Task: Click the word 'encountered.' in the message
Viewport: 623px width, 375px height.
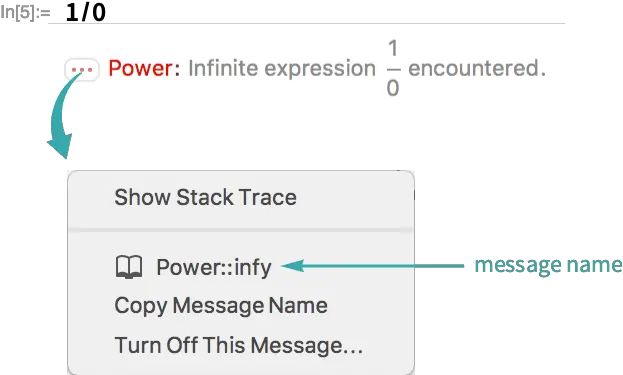Action: 477,68
